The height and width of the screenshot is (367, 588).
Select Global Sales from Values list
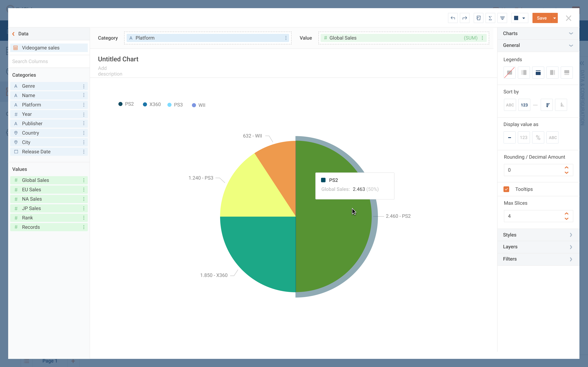pyautogui.click(x=36, y=180)
